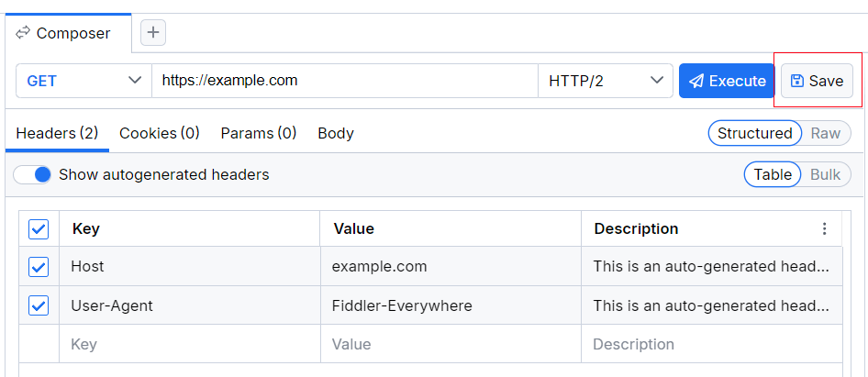Switch to the Cookies (0) tab
The height and width of the screenshot is (377, 868).
pyautogui.click(x=160, y=133)
